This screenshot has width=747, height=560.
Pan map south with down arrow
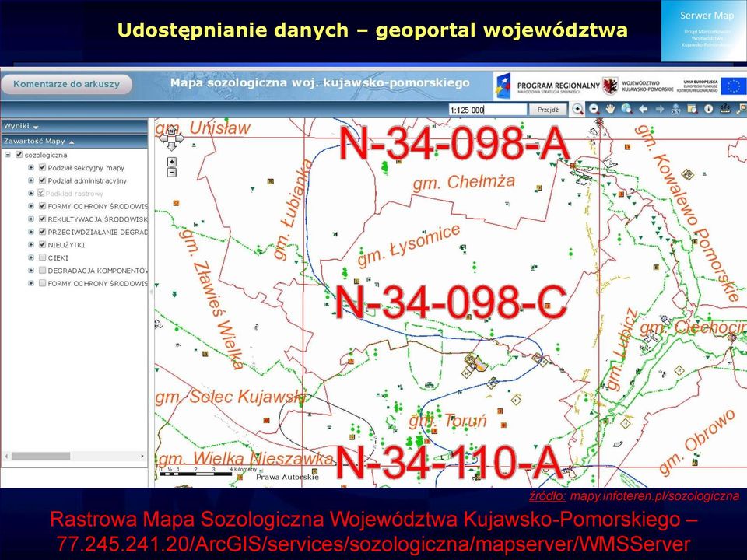pos(172,146)
